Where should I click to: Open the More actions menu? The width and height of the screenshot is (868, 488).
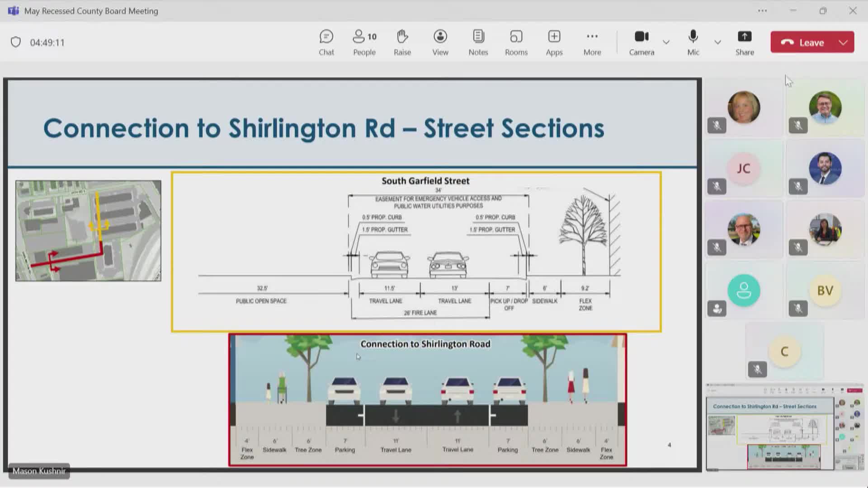point(592,42)
